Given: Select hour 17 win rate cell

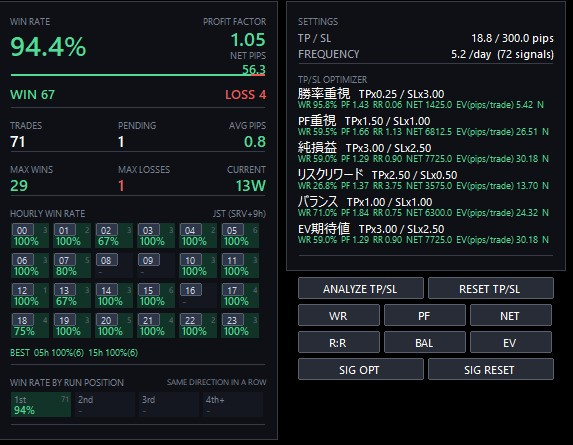Looking at the screenshot, I should (240, 296).
